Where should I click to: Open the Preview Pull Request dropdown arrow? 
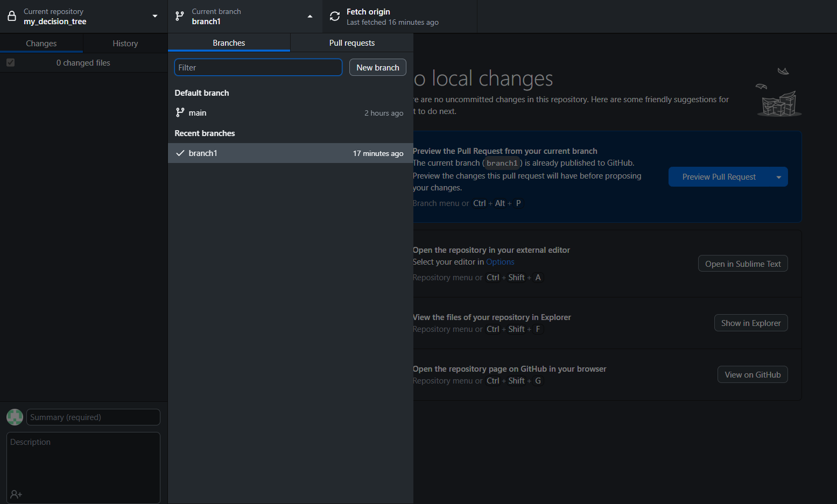[778, 177]
